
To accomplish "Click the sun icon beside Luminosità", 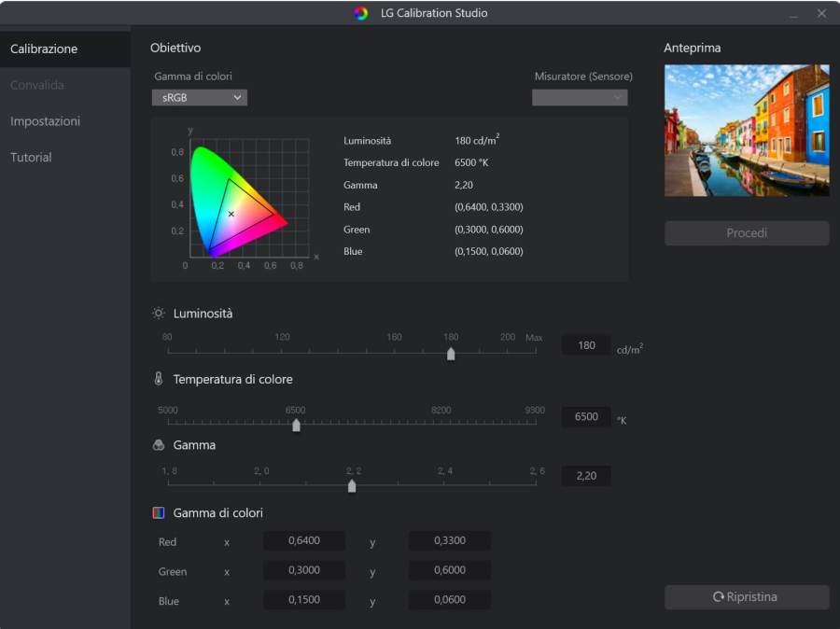I will tap(159, 314).
